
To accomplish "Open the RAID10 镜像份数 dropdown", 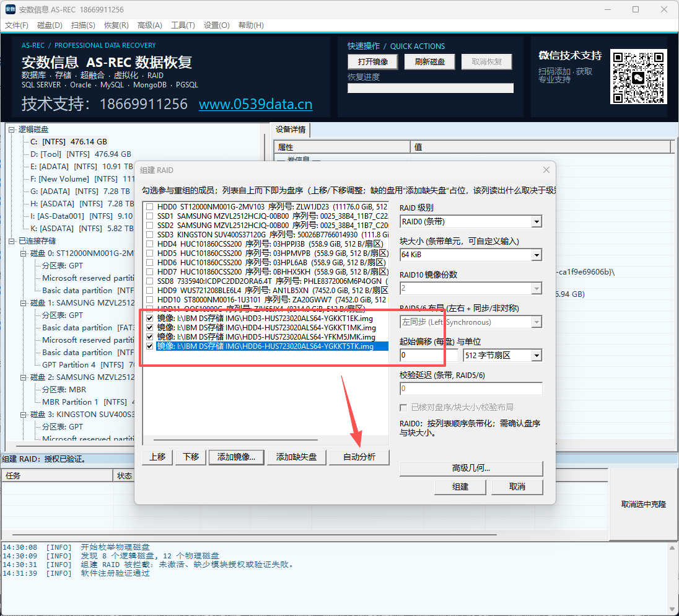I will pos(537,288).
